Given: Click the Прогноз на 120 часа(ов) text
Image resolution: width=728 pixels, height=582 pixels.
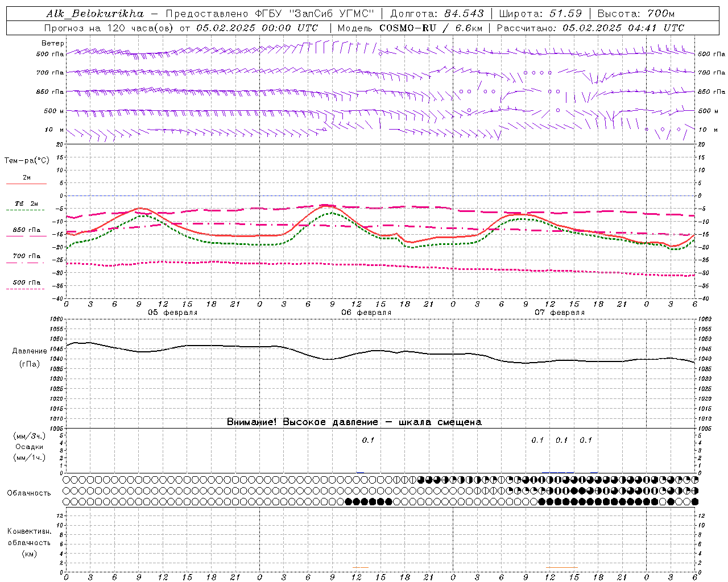Looking at the screenshot, I should point(108,28).
